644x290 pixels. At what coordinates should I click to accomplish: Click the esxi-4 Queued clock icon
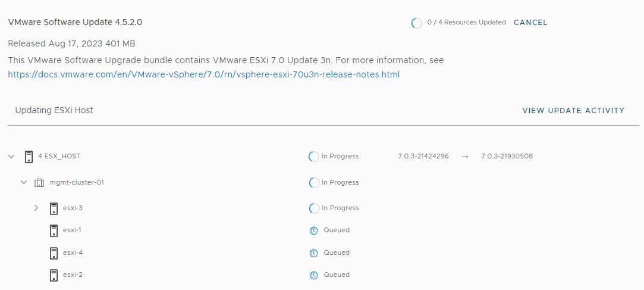(313, 253)
